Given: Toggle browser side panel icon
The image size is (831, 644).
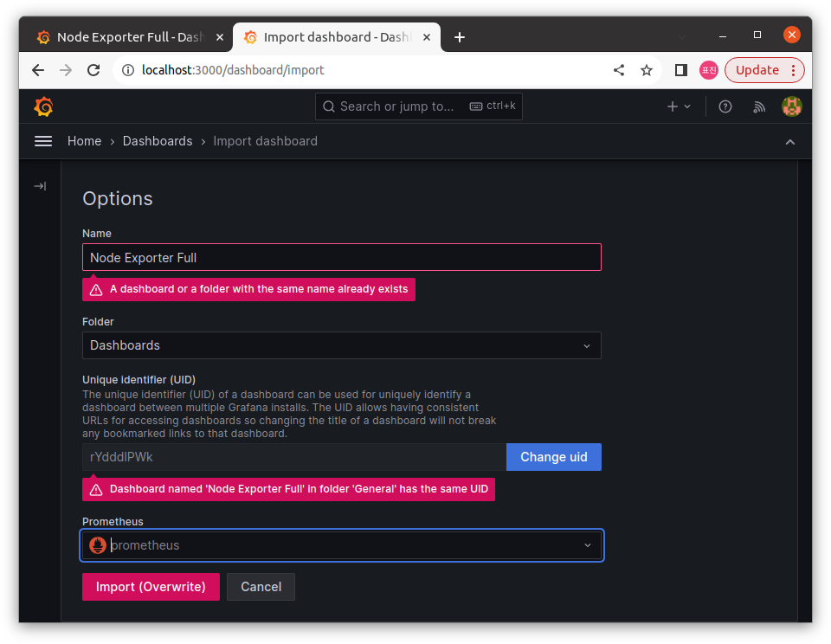Looking at the screenshot, I should pos(681,70).
